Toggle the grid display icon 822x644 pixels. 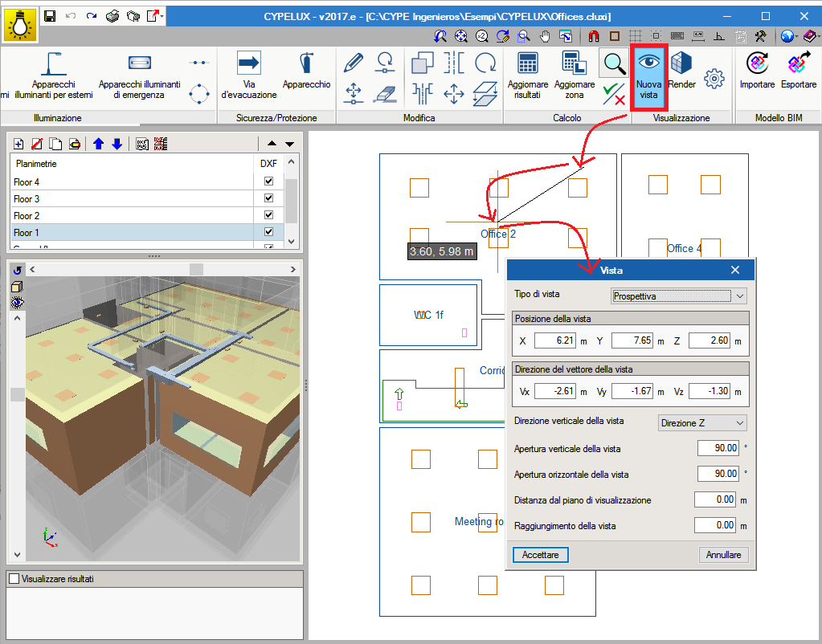point(636,36)
